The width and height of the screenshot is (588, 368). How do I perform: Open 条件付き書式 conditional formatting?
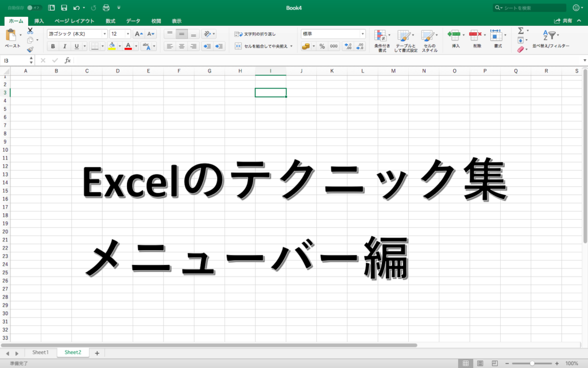pyautogui.click(x=382, y=41)
